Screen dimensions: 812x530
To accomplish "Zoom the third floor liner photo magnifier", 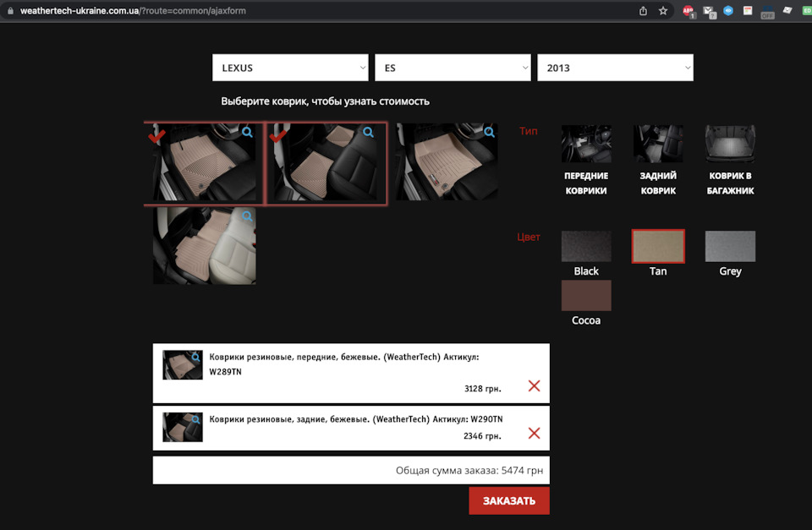I will pyautogui.click(x=490, y=132).
